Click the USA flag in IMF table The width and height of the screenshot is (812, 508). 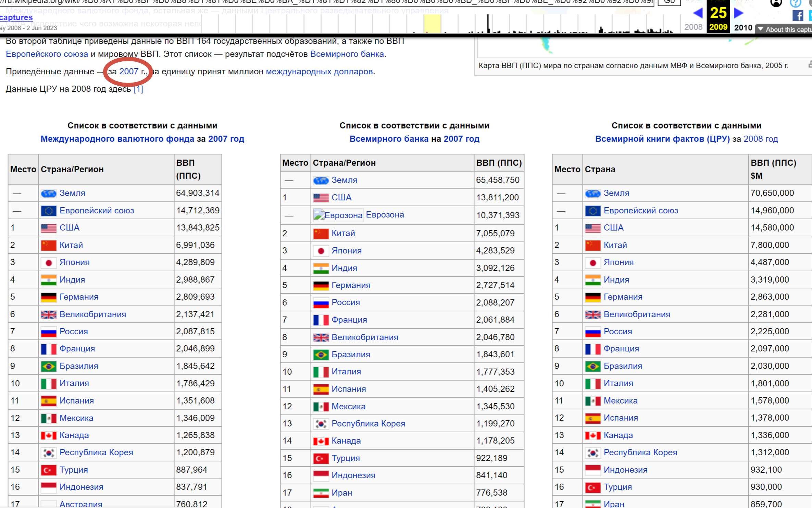pyautogui.click(x=49, y=228)
